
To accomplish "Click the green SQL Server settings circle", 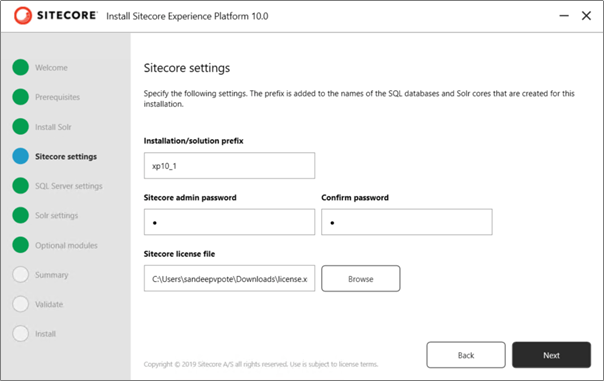I will (x=20, y=186).
